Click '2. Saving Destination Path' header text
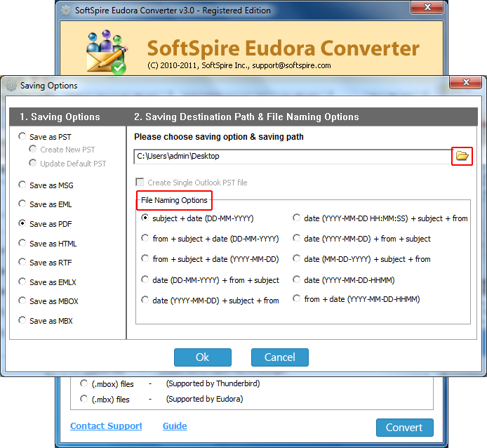The width and height of the screenshot is (487, 448). (194, 117)
